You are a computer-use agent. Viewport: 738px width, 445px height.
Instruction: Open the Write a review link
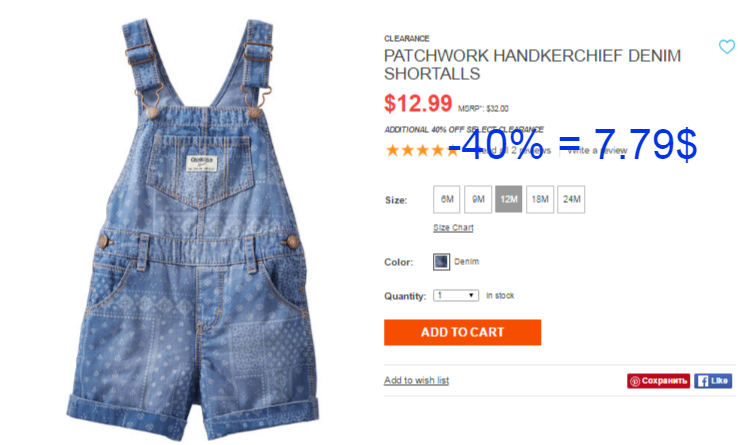click(x=597, y=151)
